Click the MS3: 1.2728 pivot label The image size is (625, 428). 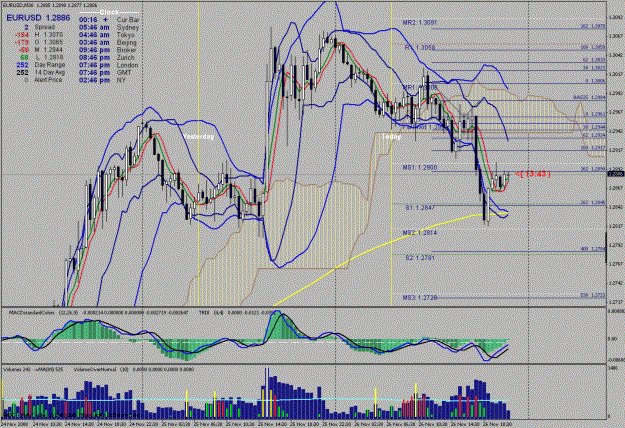coord(420,298)
